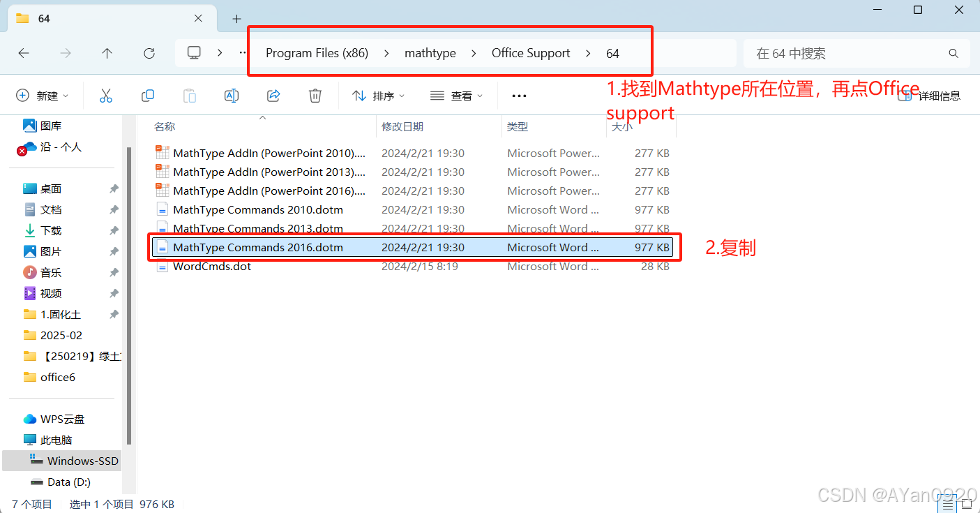Click the Rename icon in toolbar
The image size is (980, 513).
[x=232, y=96]
